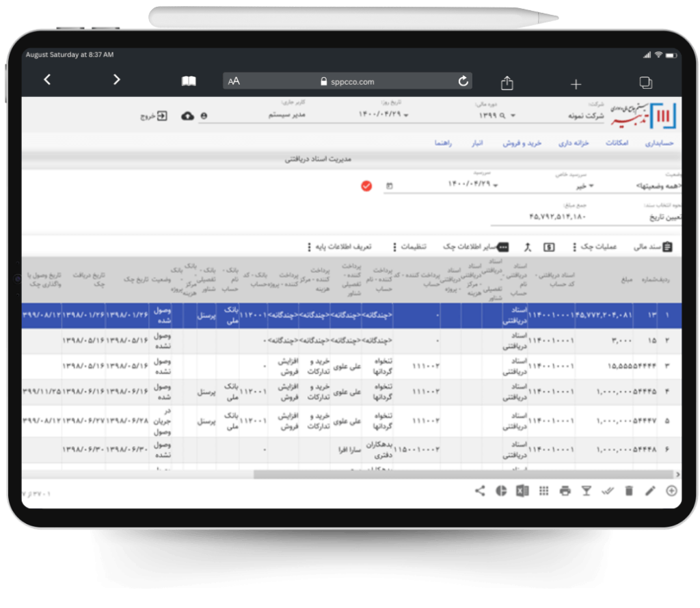
Task: Click the add new record plus icon
Action: [671, 490]
